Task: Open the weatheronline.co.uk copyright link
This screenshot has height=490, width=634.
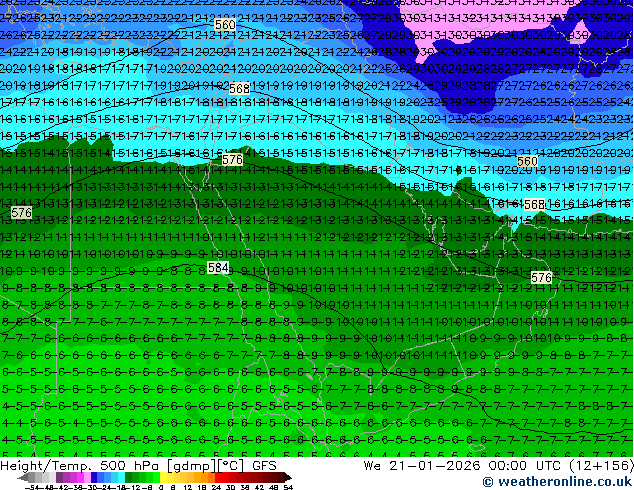Action: [557, 482]
